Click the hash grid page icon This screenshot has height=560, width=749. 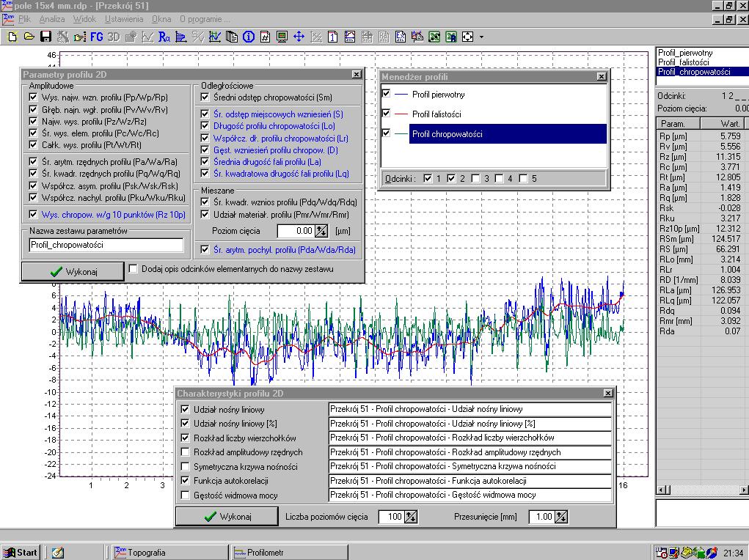tap(265, 37)
